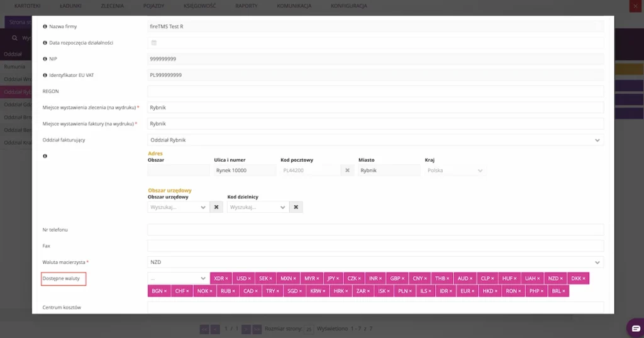Clear the Kod pocztowy field with X
Image resolution: width=644 pixels, height=338 pixels.
[x=347, y=170]
